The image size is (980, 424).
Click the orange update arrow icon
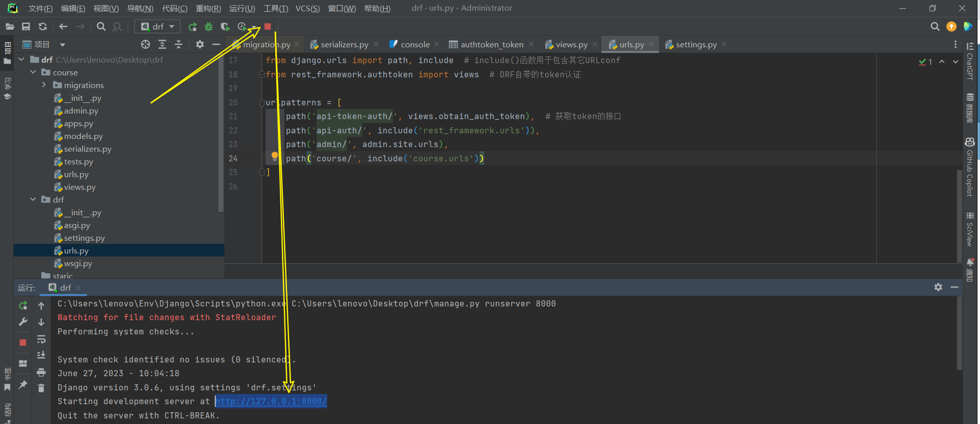951,26
